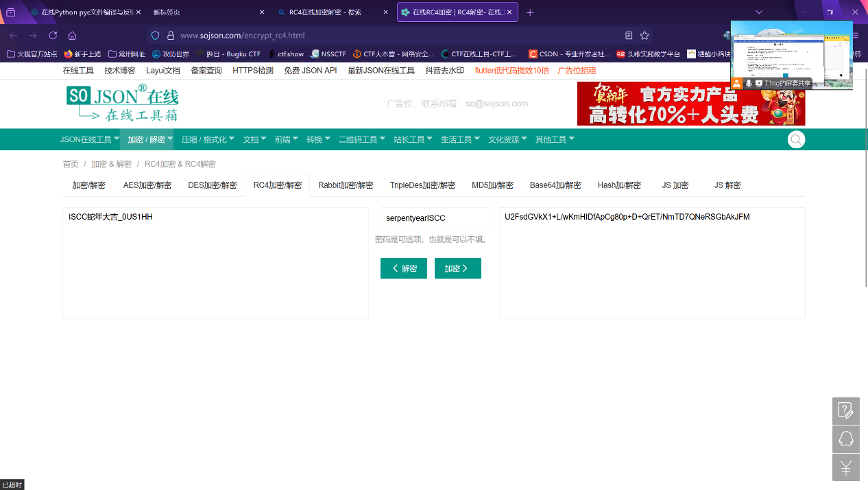Select Rabbit加密/解密 tab
The height and width of the screenshot is (490, 868).
click(346, 185)
